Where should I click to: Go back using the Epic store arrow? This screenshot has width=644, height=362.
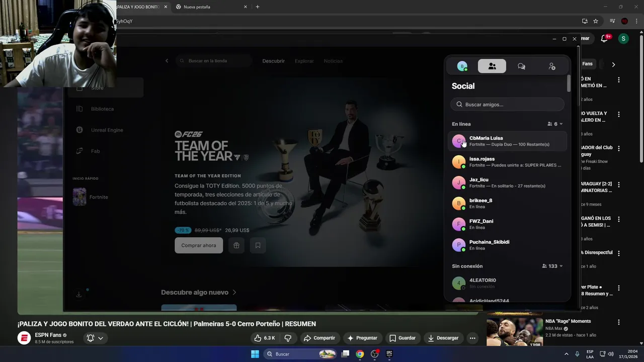click(167, 61)
